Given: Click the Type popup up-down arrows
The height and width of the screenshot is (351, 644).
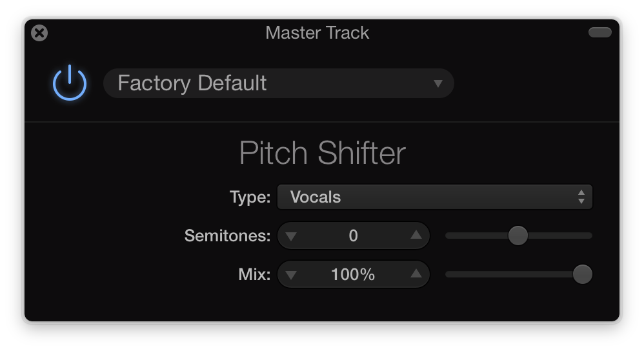Looking at the screenshot, I should [581, 197].
